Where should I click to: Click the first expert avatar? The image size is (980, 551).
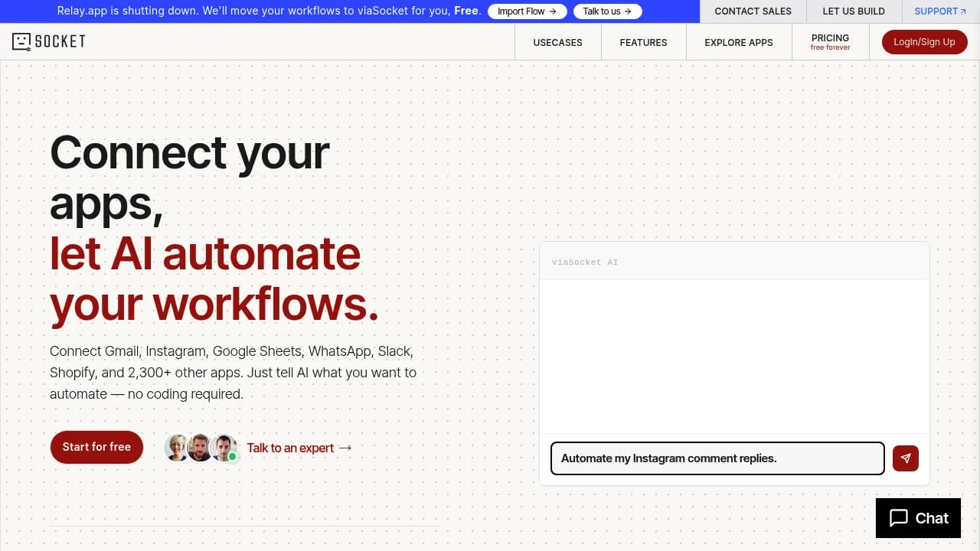pos(177,448)
